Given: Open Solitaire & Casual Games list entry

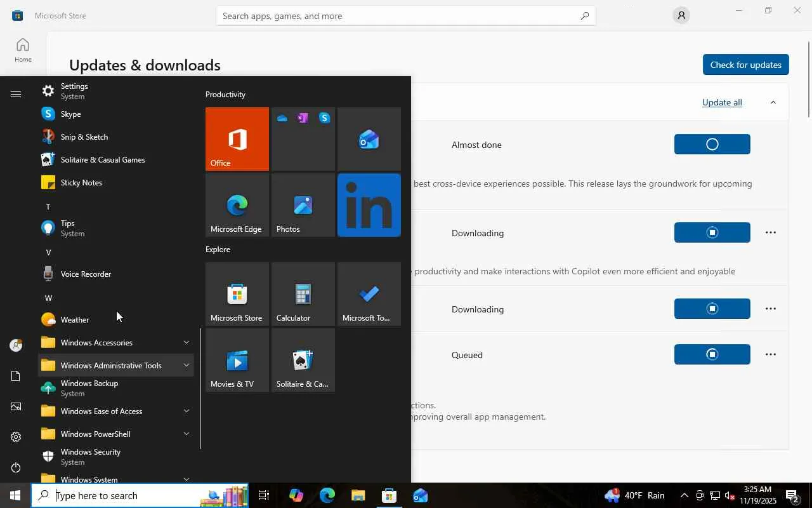Looking at the screenshot, I should pos(116,160).
